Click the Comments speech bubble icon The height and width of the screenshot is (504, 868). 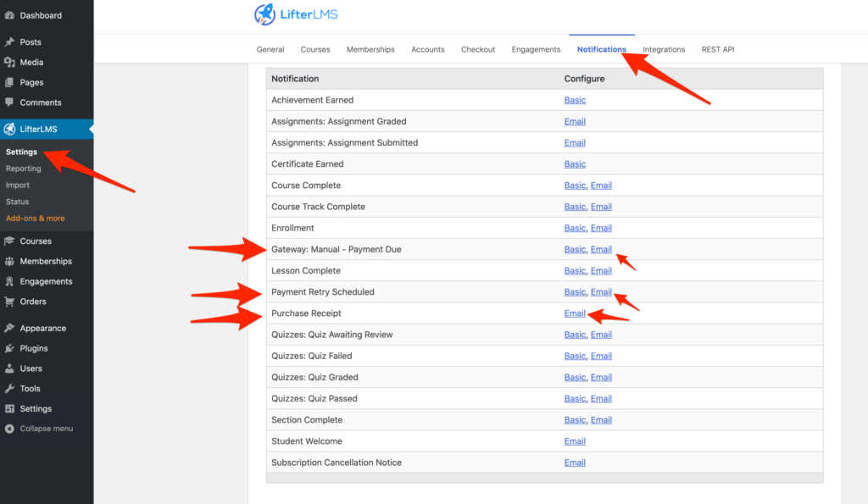[9, 102]
